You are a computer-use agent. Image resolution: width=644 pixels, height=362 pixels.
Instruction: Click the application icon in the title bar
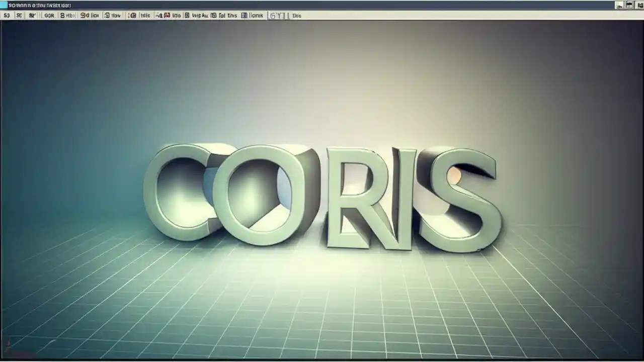[3, 5]
